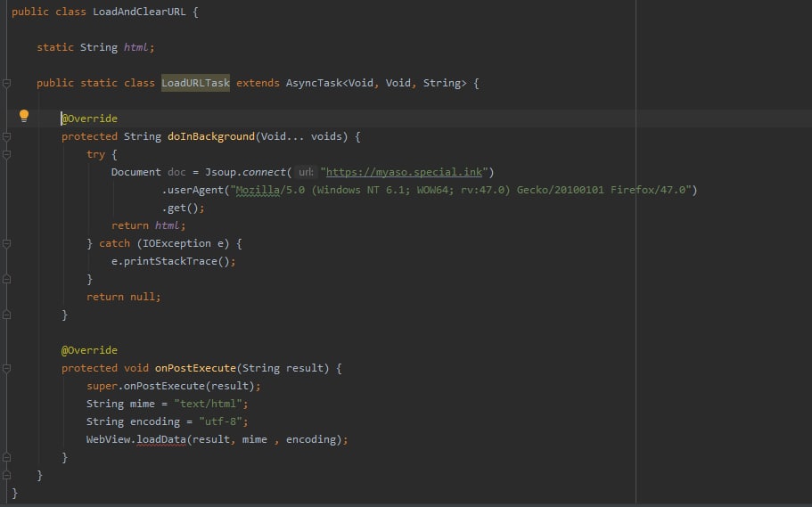Collapse the catch IOException block fold marker
The width and height of the screenshot is (812, 507).
(x=7, y=243)
